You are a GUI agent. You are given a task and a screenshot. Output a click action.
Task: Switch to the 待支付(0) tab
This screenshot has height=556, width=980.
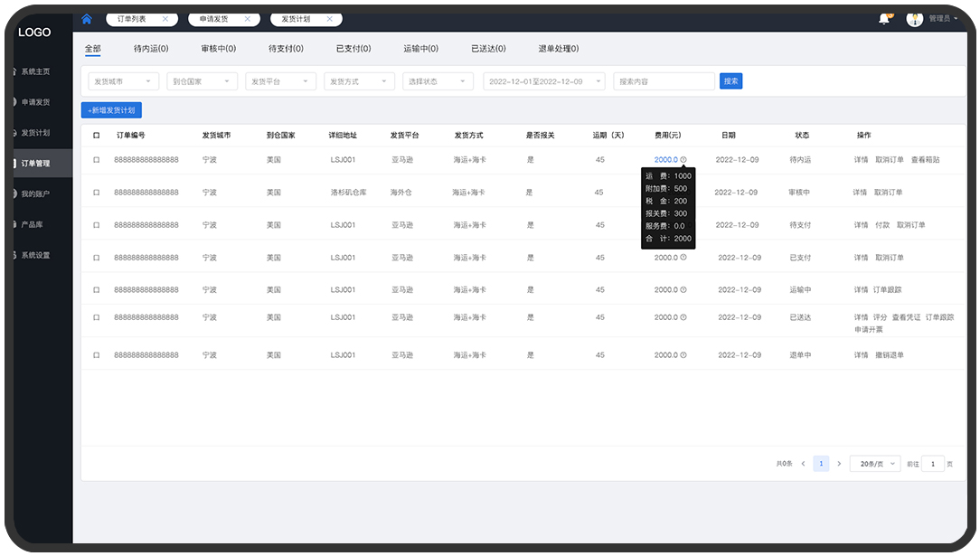click(x=286, y=49)
